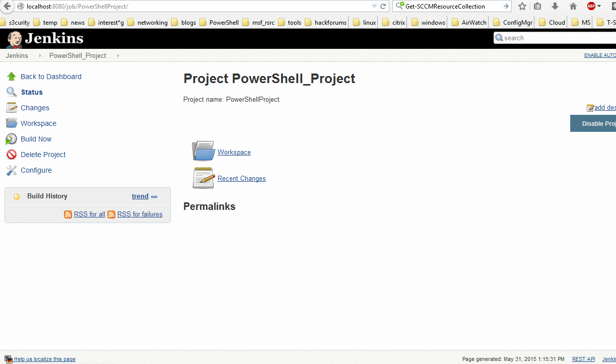Click the Adblock Plus icon
This screenshot has height=364, width=616.
pos(591,6)
